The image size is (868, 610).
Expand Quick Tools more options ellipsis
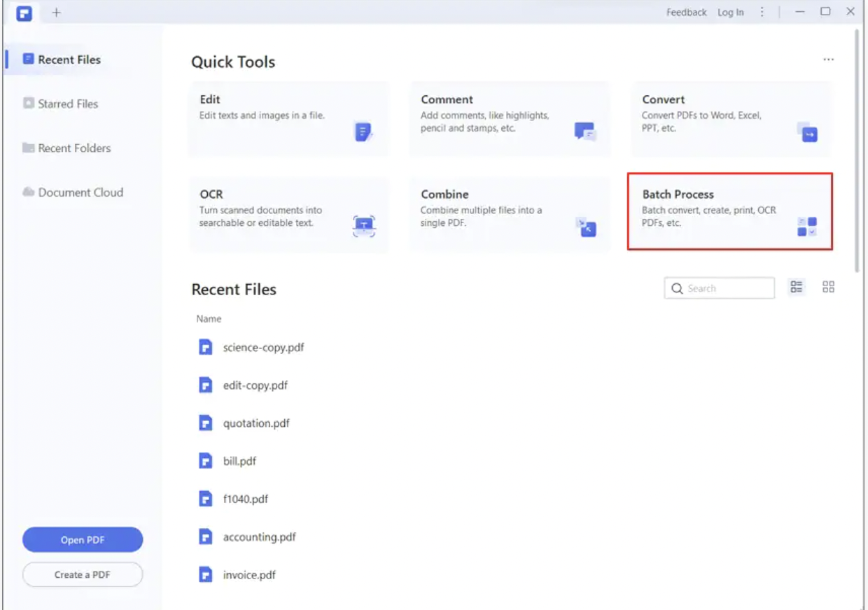tap(829, 60)
